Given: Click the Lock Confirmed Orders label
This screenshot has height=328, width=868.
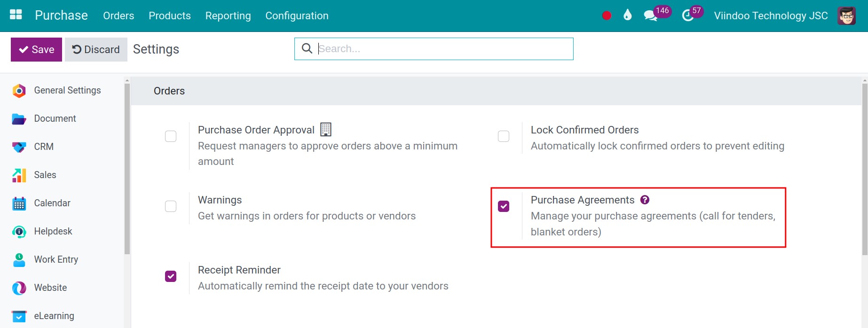Looking at the screenshot, I should click(584, 130).
